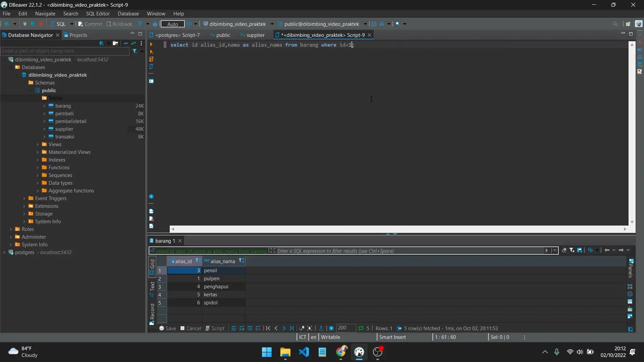Screen dimensions: 644x362
Task: Expand the postgres connection node
Action: (4, 252)
